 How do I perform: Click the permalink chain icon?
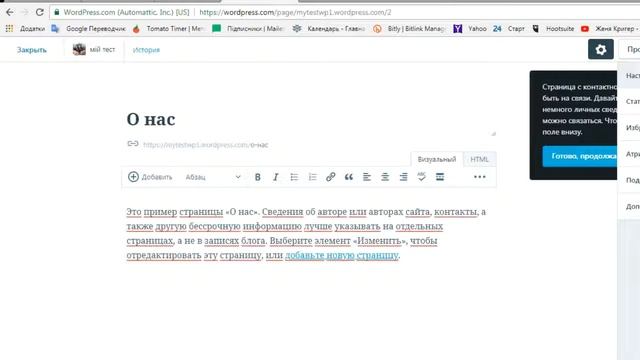[133, 144]
